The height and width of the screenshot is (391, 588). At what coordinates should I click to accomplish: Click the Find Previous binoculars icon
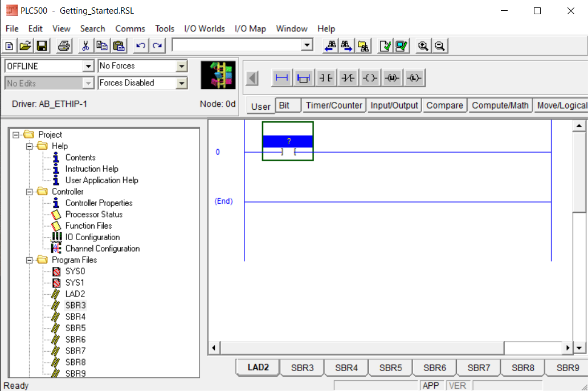[330, 46]
